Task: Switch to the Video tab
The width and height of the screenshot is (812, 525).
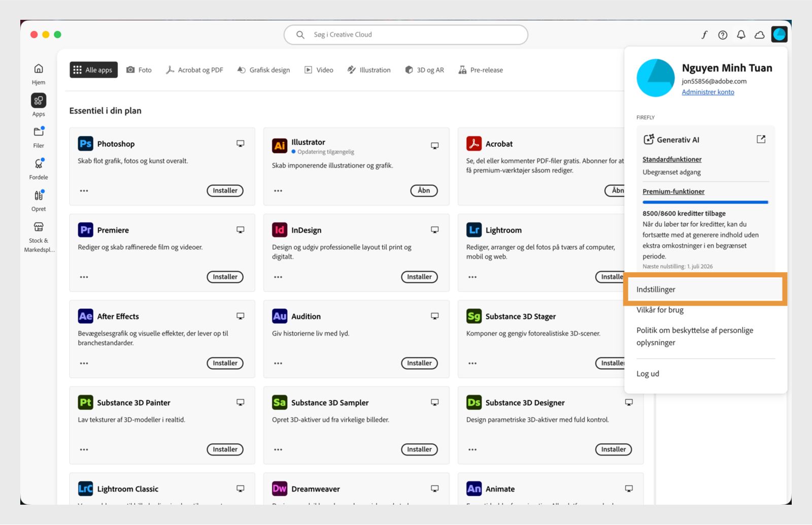Action: (319, 70)
